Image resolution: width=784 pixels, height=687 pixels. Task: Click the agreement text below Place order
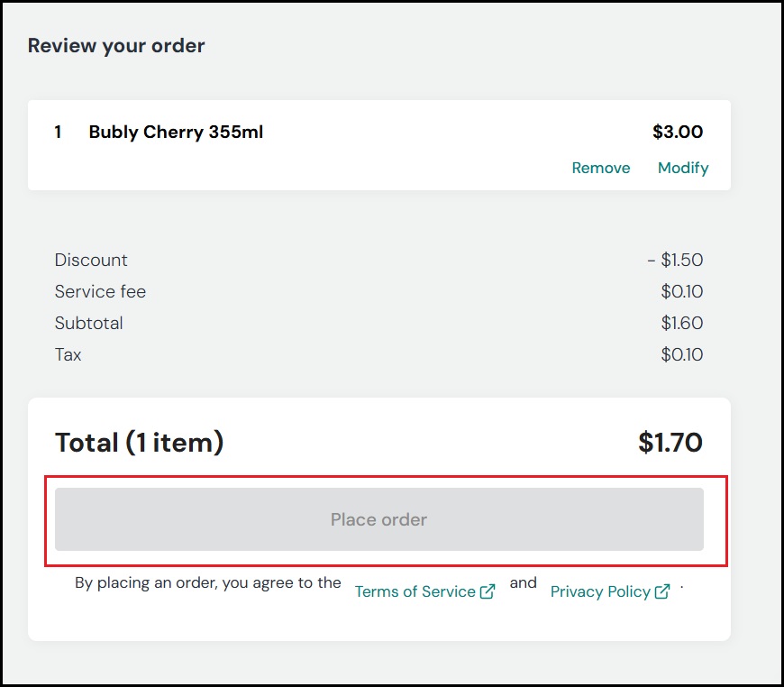(207, 583)
